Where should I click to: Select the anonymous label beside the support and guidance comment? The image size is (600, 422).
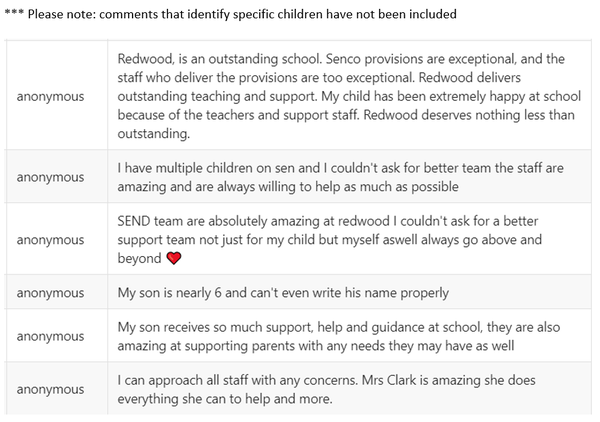[x=50, y=336]
